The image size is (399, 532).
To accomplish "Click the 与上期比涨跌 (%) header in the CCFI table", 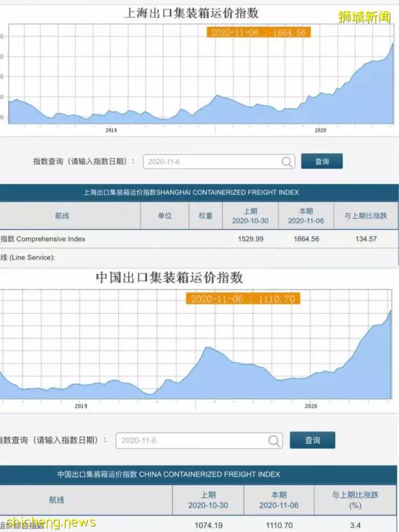I will pos(355,500).
